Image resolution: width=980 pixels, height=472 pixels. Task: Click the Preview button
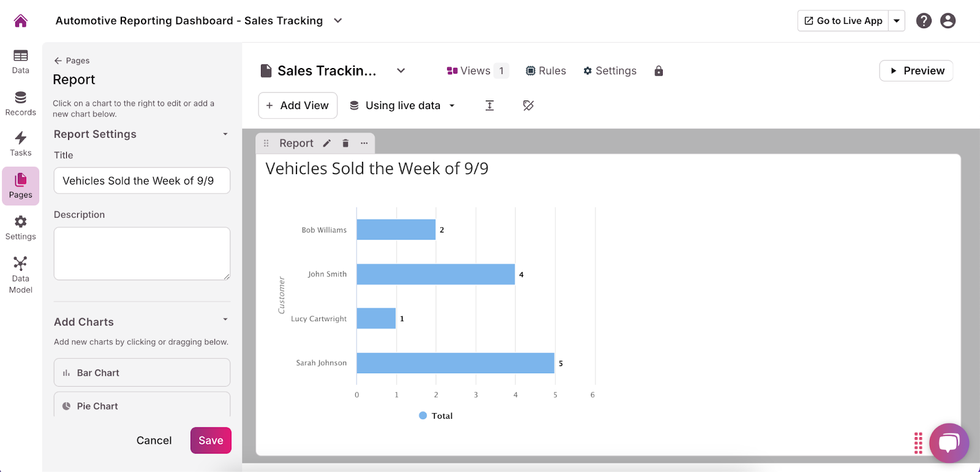916,71
